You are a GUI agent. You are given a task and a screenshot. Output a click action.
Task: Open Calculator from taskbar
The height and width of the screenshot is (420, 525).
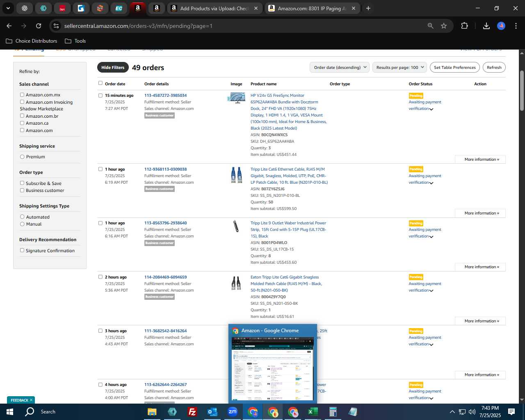coord(333,412)
